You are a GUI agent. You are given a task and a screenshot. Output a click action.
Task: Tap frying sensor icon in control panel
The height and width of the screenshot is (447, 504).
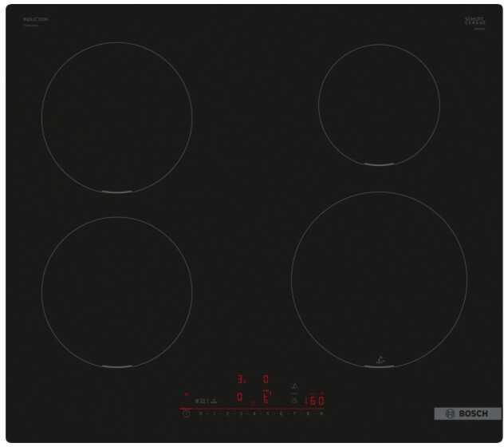(293, 386)
